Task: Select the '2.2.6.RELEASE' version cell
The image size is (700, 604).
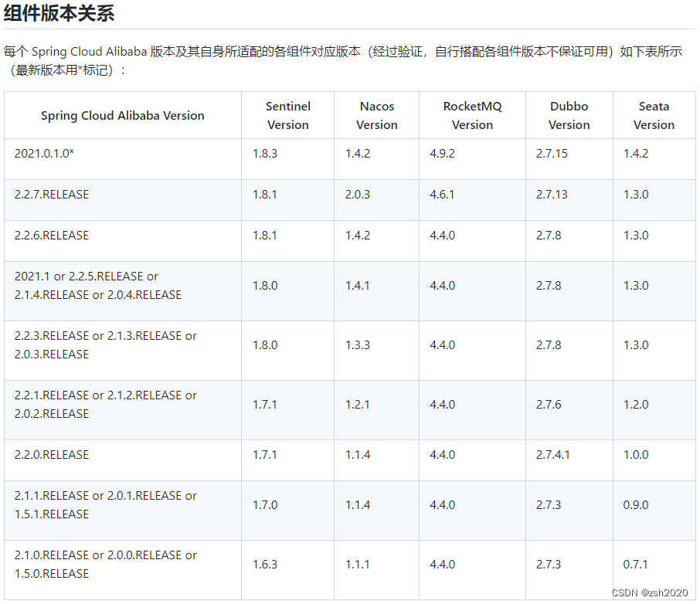Action: pos(123,241)
